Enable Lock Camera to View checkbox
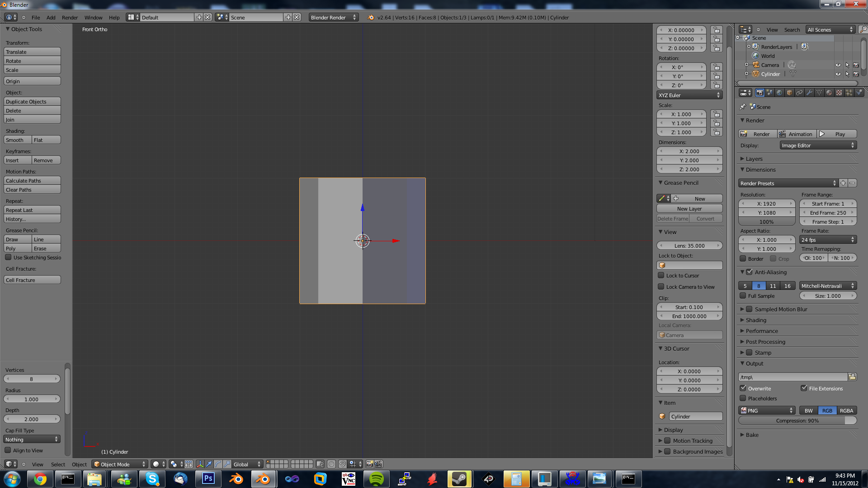The image size is (868, 488). click(x=661, y=286)
